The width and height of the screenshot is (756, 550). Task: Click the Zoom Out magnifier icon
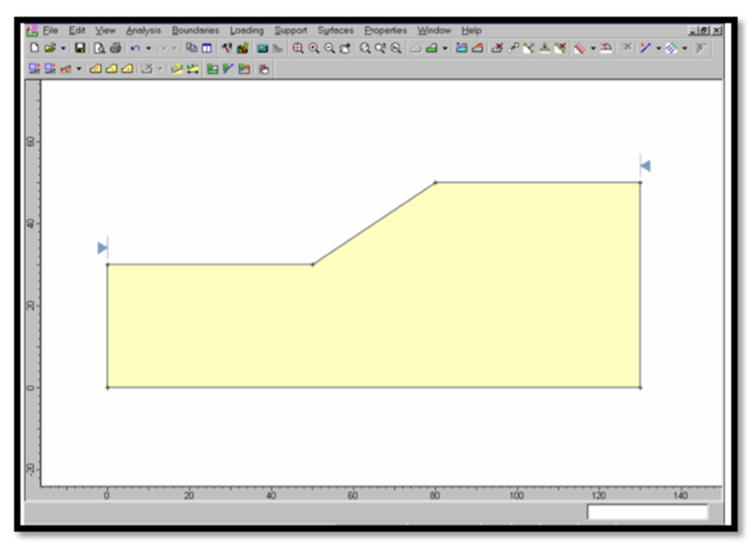[x=329, y=48]
